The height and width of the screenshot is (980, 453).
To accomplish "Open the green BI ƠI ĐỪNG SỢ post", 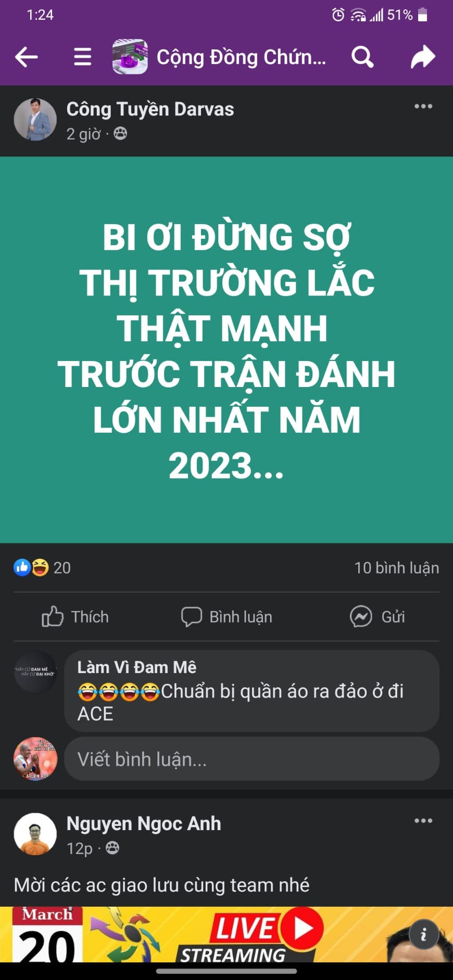I will 227,350.
